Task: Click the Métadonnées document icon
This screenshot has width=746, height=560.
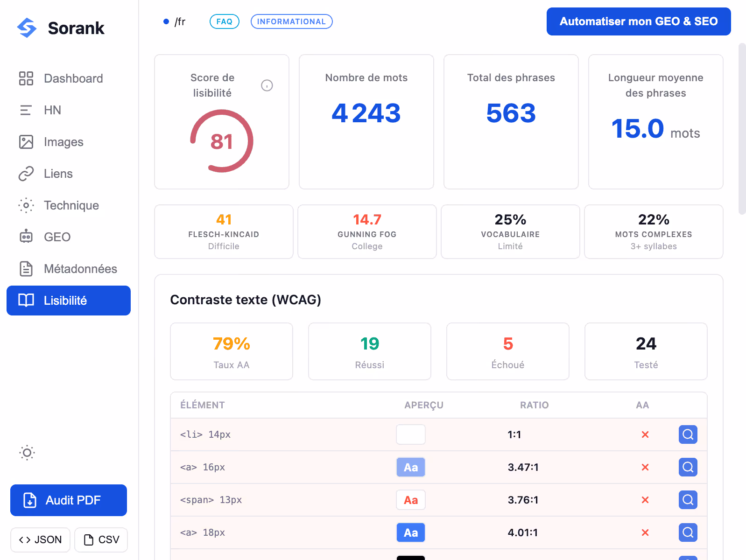Action: click(x=26, y=269)
